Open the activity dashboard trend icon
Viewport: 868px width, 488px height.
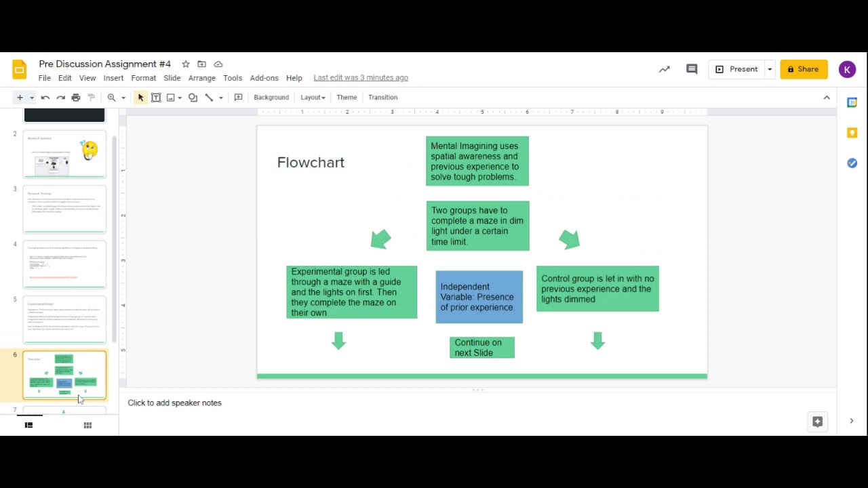[x=665, y=69]
